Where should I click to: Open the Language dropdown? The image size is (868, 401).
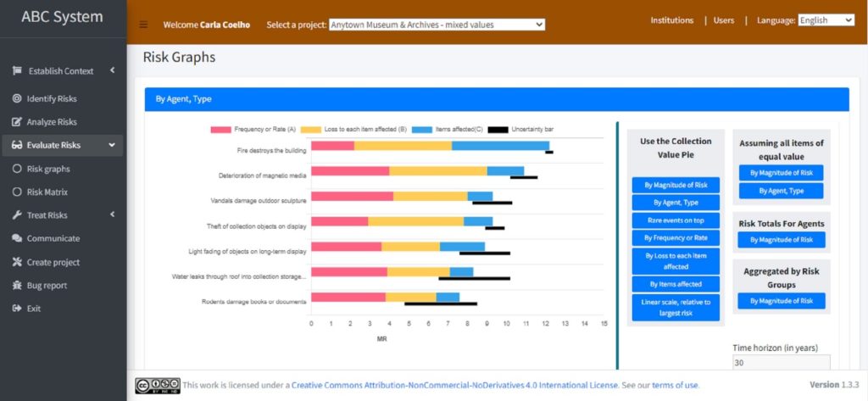826,20
